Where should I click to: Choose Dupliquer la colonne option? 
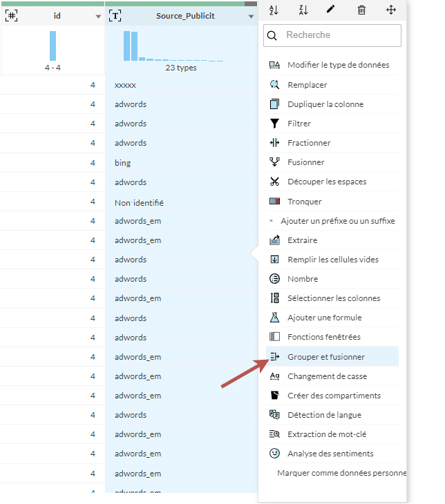click(x=325, y=104)
